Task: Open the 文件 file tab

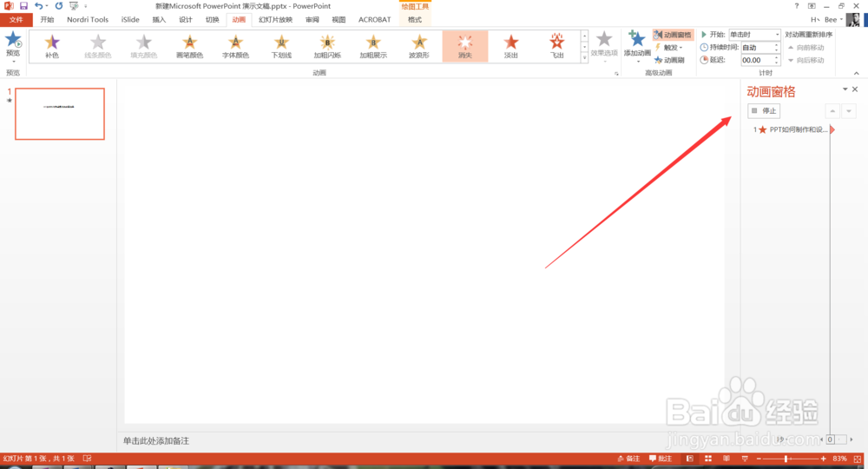Action: click(x=16, y=19)
